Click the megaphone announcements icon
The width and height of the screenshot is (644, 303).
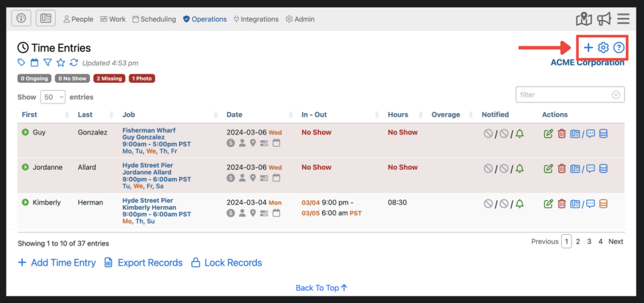tap(603, 19)
